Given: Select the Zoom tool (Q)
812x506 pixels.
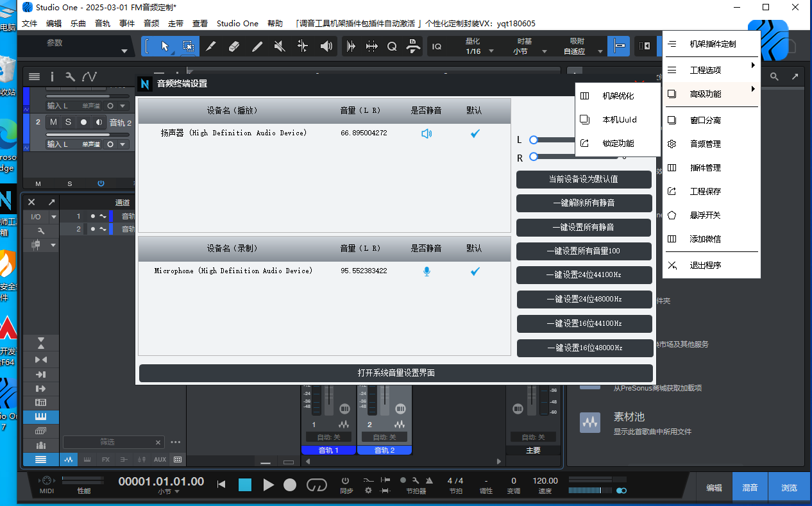Looking at the screenshot, I should 392,46.
